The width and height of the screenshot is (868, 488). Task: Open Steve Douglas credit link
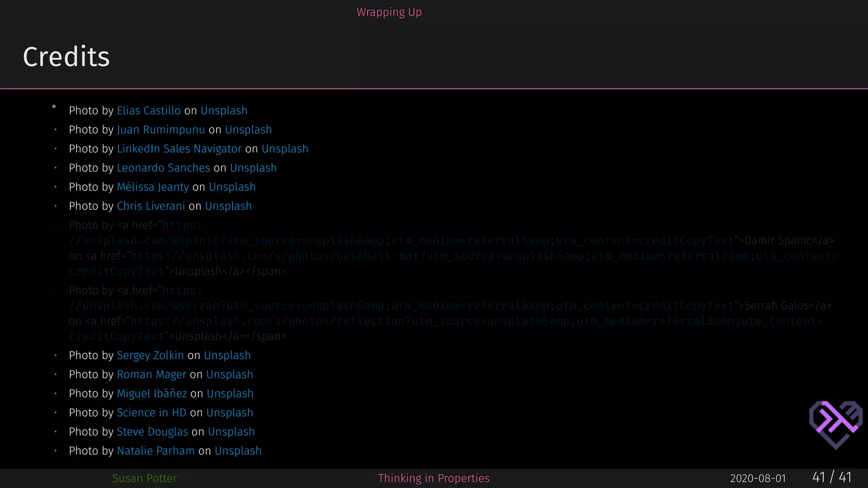152,432
